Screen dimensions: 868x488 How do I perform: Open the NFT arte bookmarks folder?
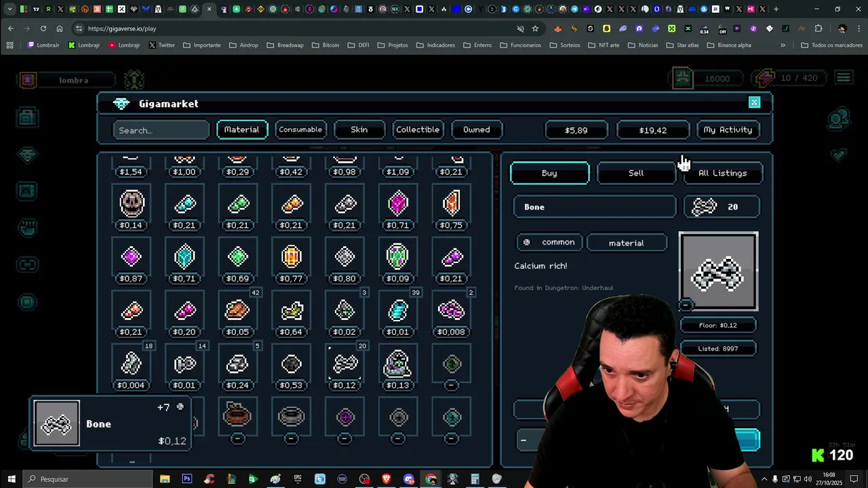pos(604,45)
